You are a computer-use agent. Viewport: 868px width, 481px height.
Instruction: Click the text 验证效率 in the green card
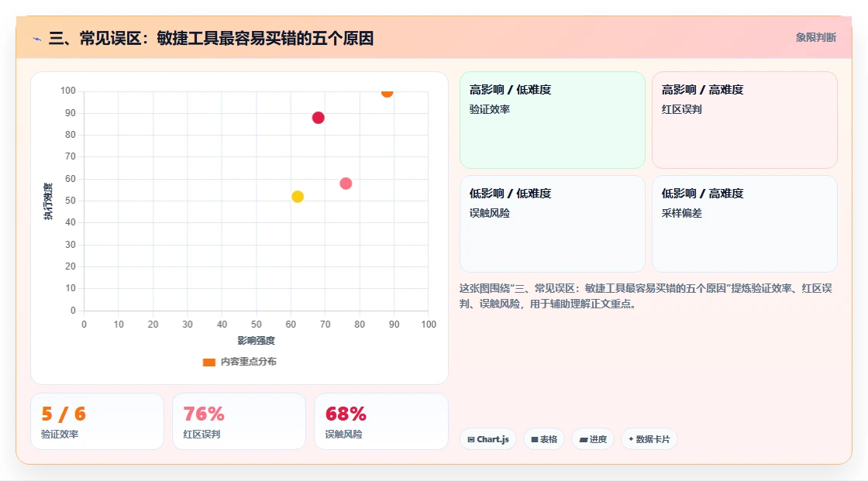point(489,109)
